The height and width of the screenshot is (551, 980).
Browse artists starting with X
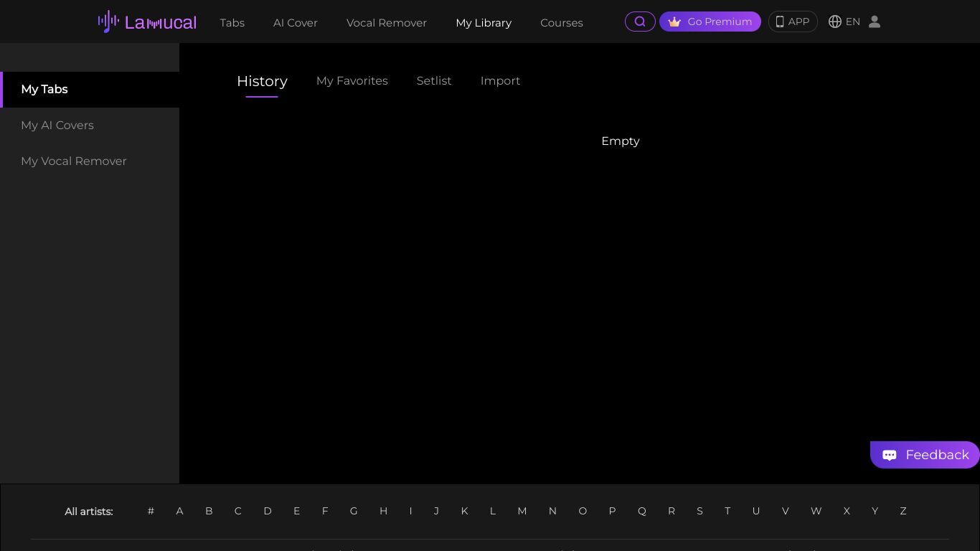pos(847,511)
